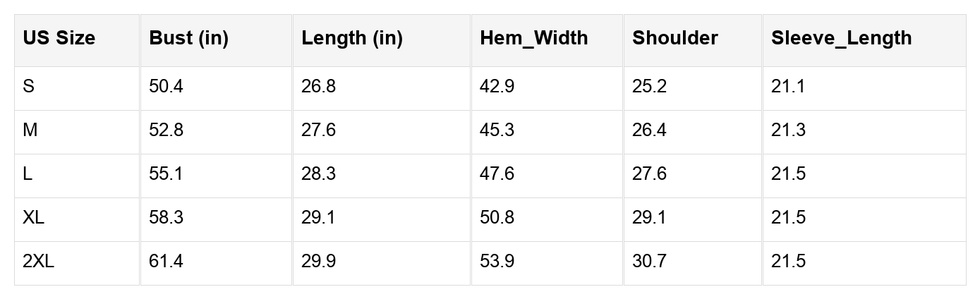
Task: Select the size M row label
Action: tap(30, 130)
